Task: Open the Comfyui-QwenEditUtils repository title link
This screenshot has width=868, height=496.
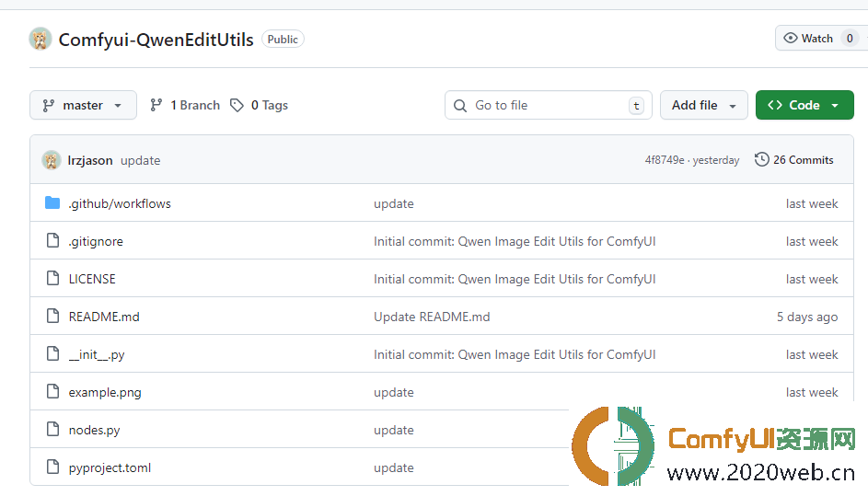Action: point(156,40)
